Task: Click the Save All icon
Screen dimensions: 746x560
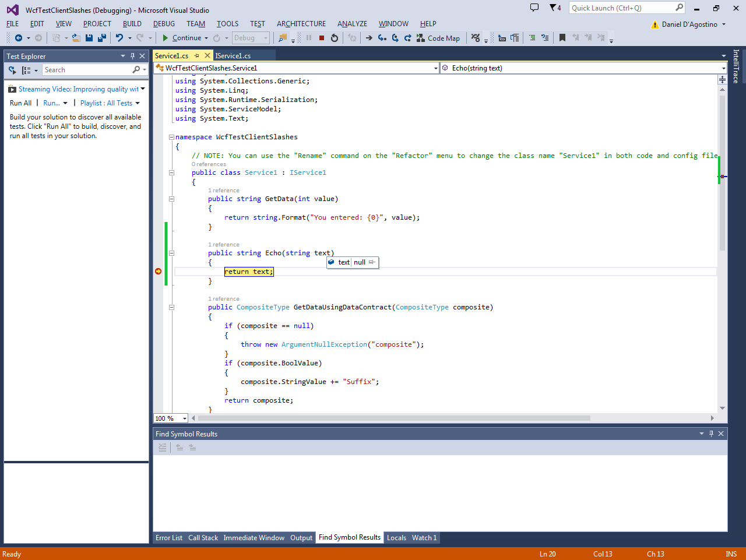Action: coord(102,38)
